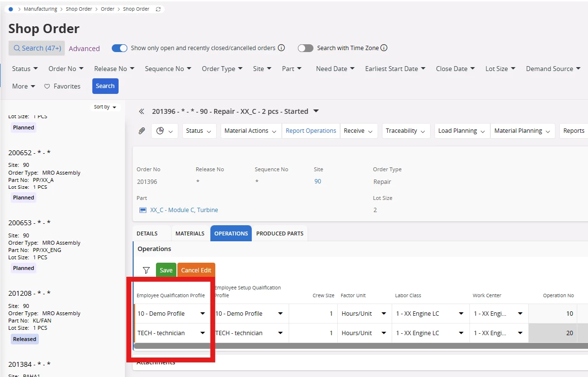This screenshot has width=588, height=377.
Task: Select shop order 201208 in list
Action: point(30,293)
